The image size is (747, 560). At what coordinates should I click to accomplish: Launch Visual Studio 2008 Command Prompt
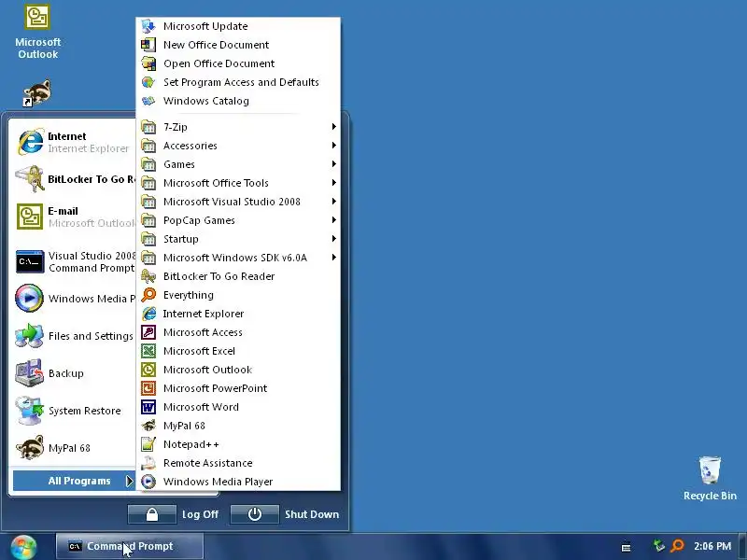[x=74, y=262]
